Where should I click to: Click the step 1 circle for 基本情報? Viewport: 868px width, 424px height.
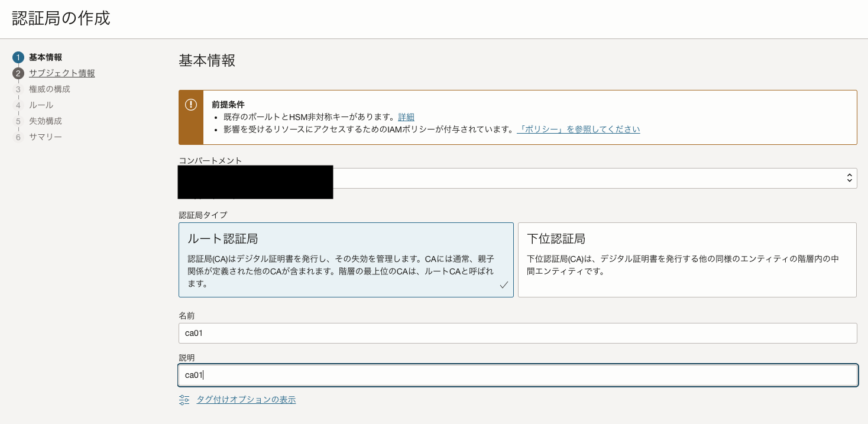(x=18, y=57)
